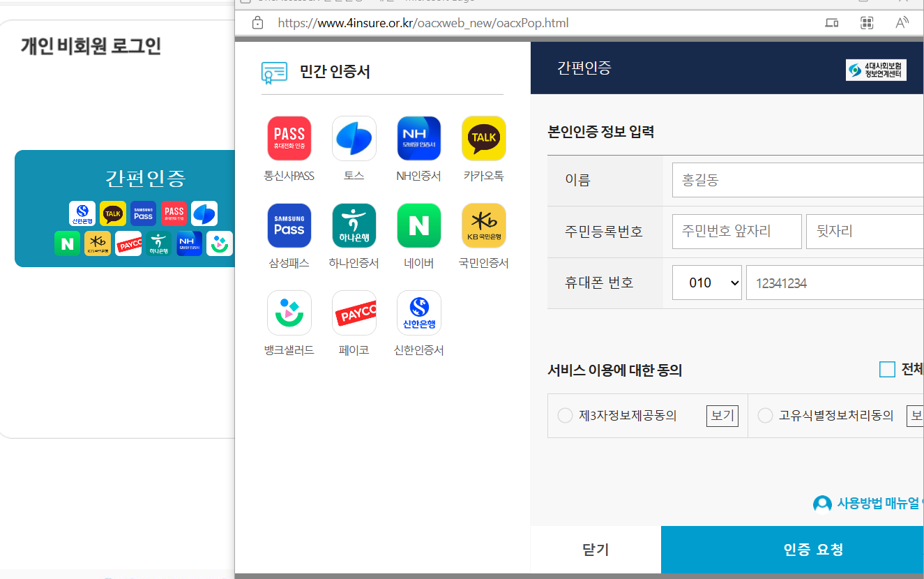Viewport: 924px width, 579px height.
Task: Check the 전체 agree-all checkbox
Action: pyautogui.click(x=887, y=370)
